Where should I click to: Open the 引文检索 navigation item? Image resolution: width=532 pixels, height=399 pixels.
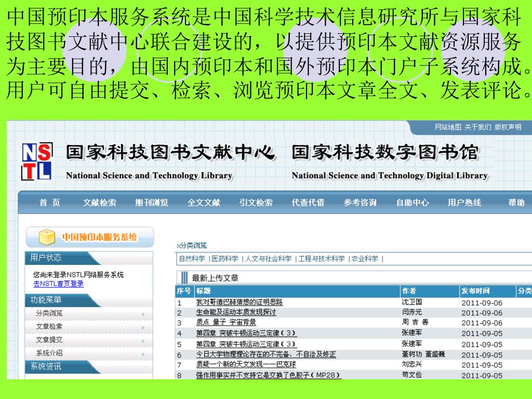[256, 203]
